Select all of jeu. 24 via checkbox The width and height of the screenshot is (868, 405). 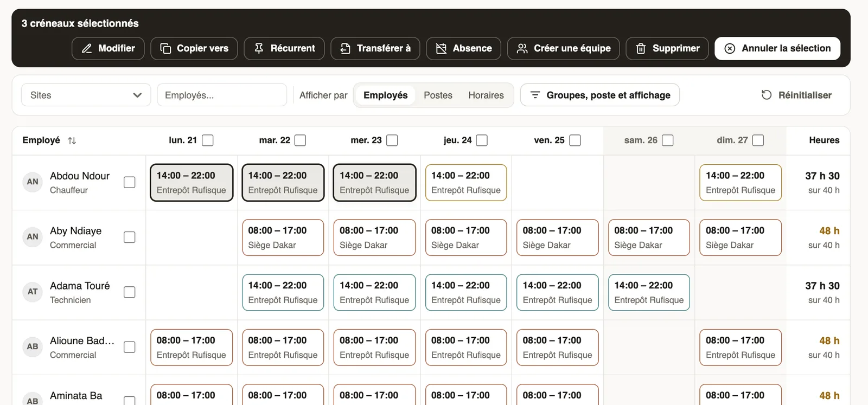pyautogui.click(x=482, y=140)
